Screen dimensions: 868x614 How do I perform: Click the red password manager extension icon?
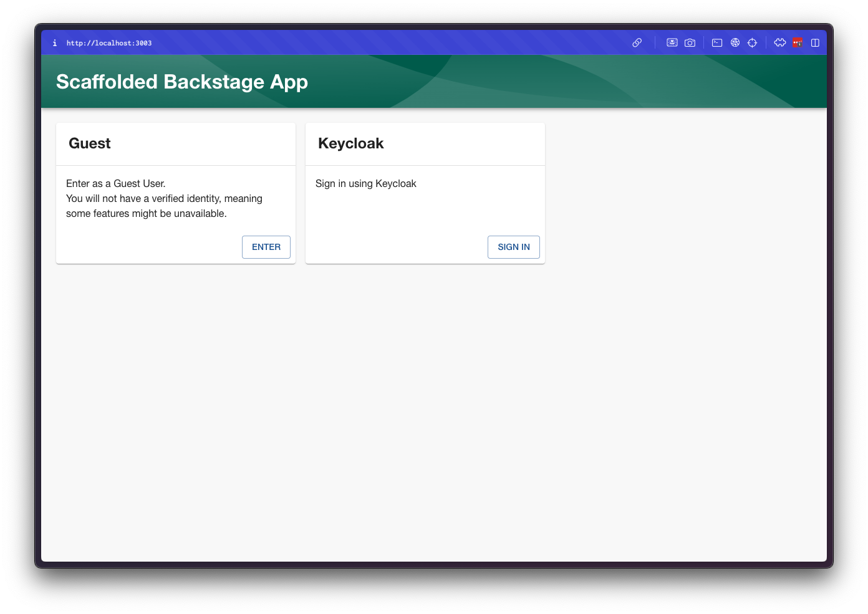(798, 43)
